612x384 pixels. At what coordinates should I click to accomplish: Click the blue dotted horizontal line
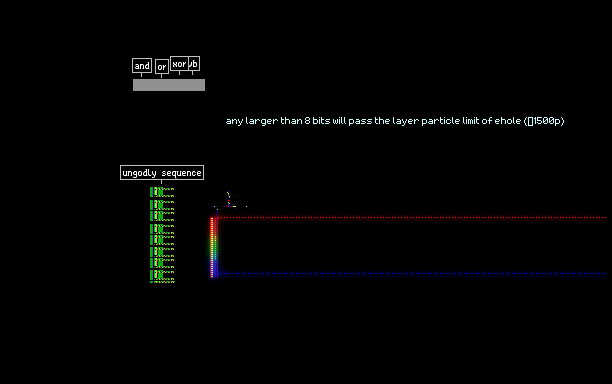[412, 274]
